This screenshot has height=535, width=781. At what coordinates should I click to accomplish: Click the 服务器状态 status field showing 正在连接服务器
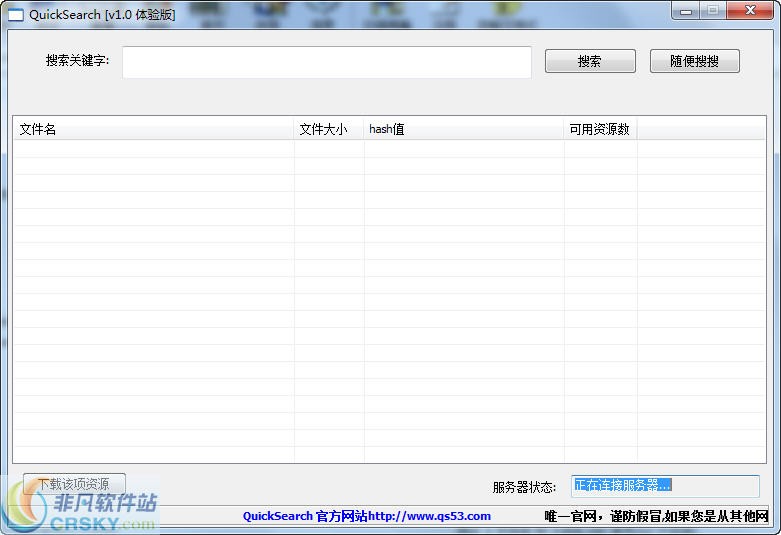pyautogui.click(x=665, y=486)
